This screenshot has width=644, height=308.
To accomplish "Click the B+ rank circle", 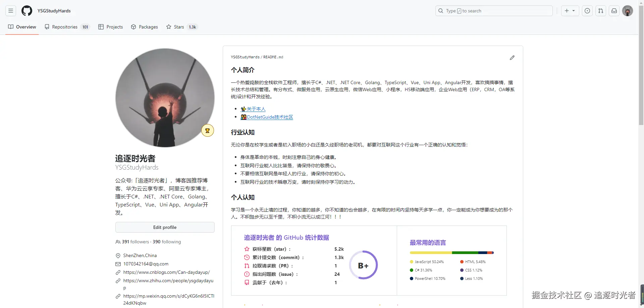I will [x=363, y=265].
